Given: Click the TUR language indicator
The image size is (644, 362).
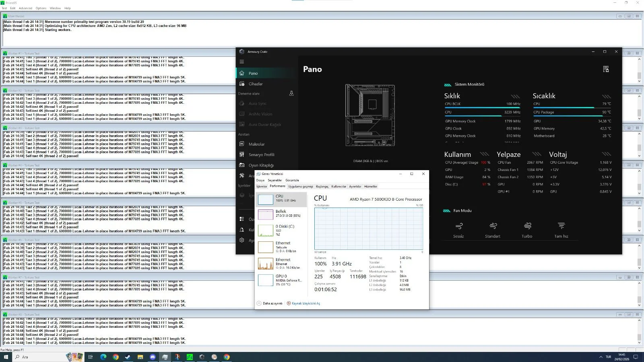Looking at the screenshot, I should [x=608, y=357].
